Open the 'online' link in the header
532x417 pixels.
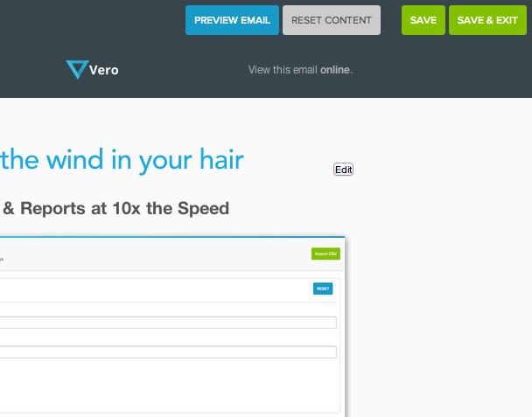click(335, 70)
